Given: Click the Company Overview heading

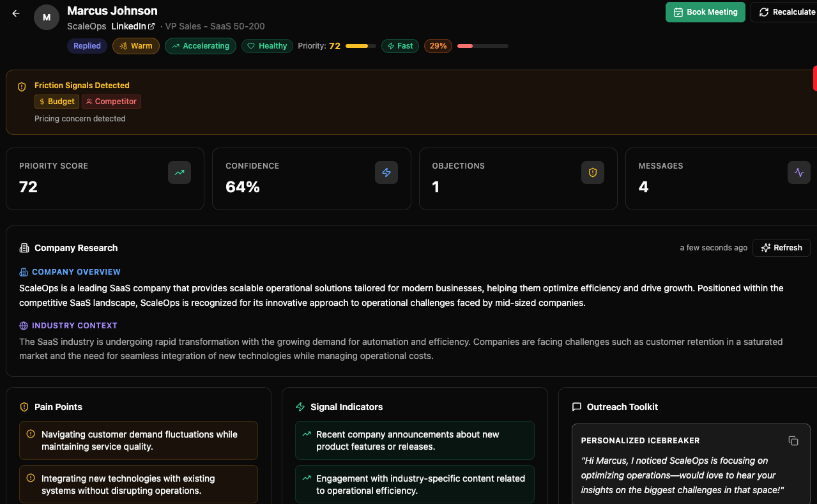Looking at the screenshot, I should [x=76, y=272].
